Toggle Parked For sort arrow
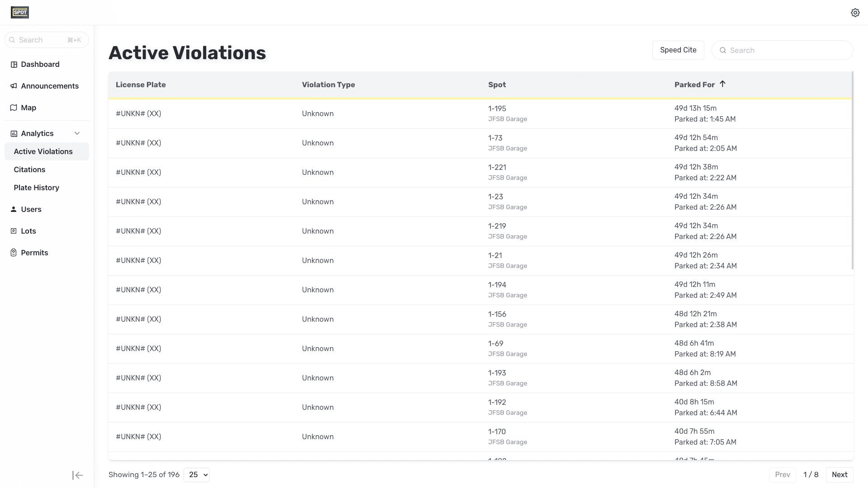Screen dimensions: 868x488 (722, 84)
